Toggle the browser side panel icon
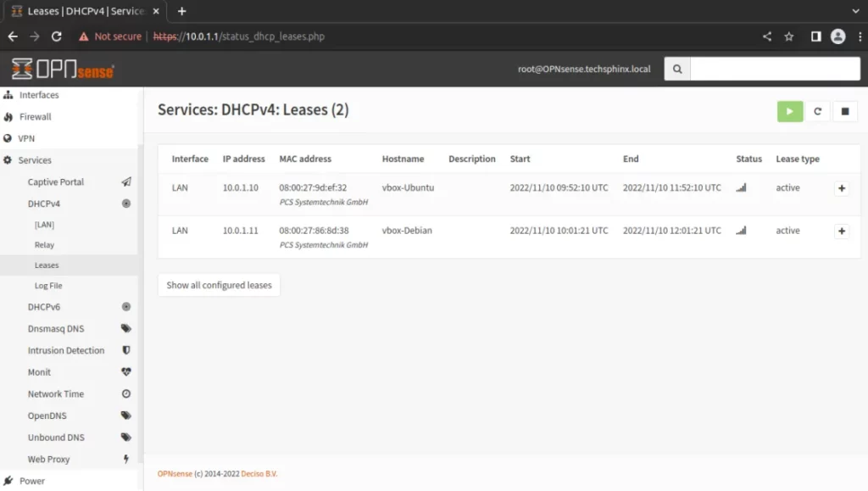The height and width of the screenshot is (491, 868). click(x=816, y=36)
